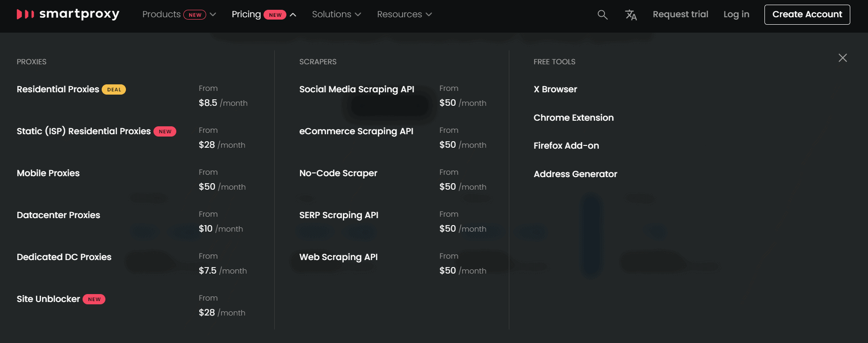Viewport: 868px width, 343px height.
Task: Click the Create Account button
Action: pyautogui.click(x=807, y=14)
